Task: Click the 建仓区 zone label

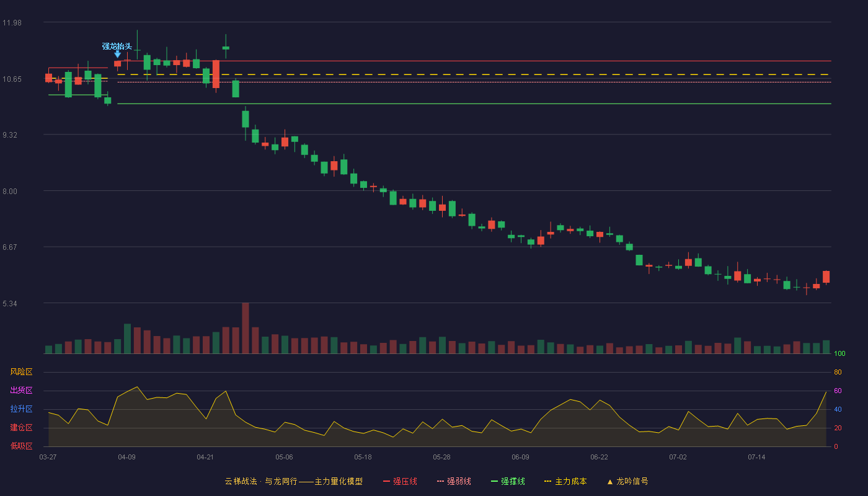Action: pyautogui.click(x=21, y=428)
